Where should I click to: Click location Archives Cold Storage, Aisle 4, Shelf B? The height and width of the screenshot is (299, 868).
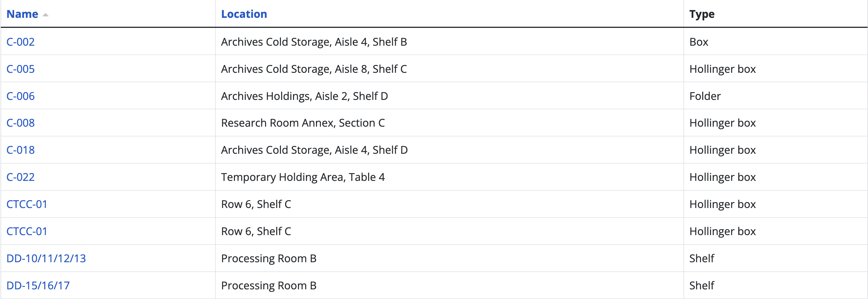314,42
